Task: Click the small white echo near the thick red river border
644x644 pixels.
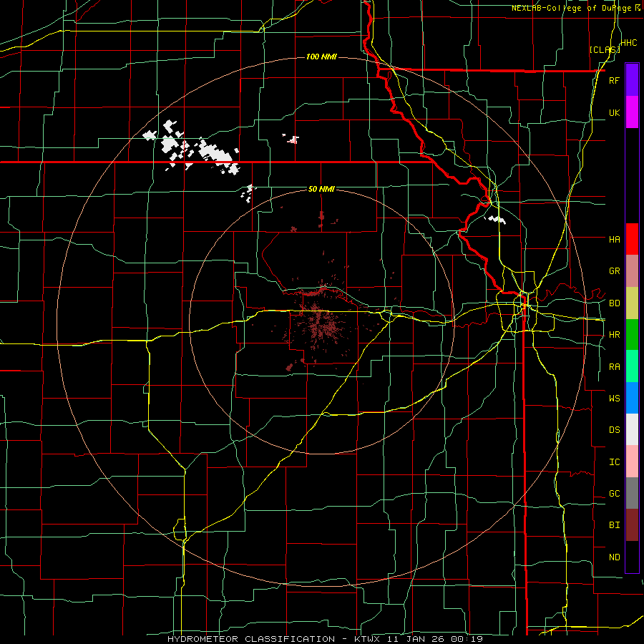Action: pyautogui.click(x=496, y=220)
